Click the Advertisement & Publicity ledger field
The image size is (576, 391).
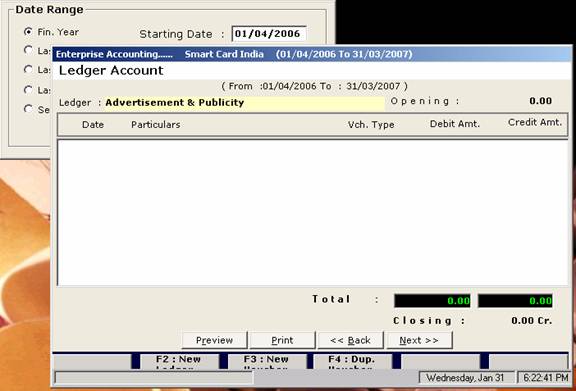(x=244, y=103)
